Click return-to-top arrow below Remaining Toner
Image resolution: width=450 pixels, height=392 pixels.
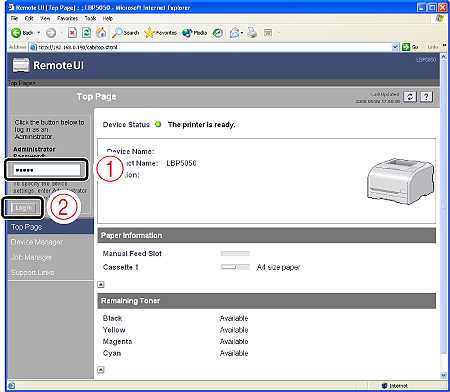101,370
